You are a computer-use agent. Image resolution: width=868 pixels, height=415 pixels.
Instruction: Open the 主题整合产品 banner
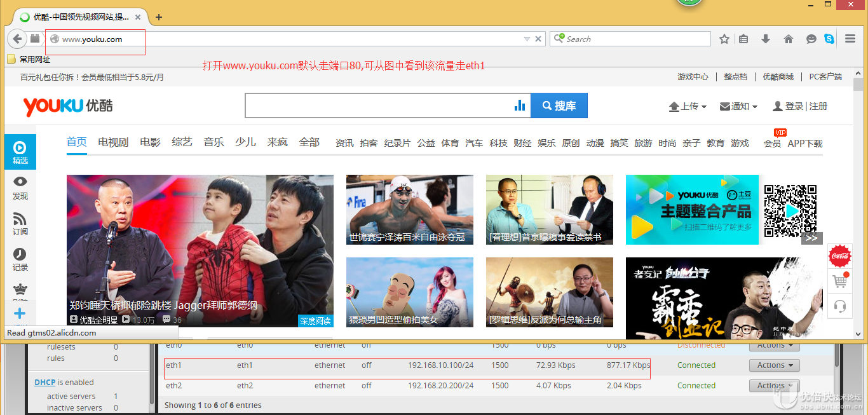click(x=693, y=210)
